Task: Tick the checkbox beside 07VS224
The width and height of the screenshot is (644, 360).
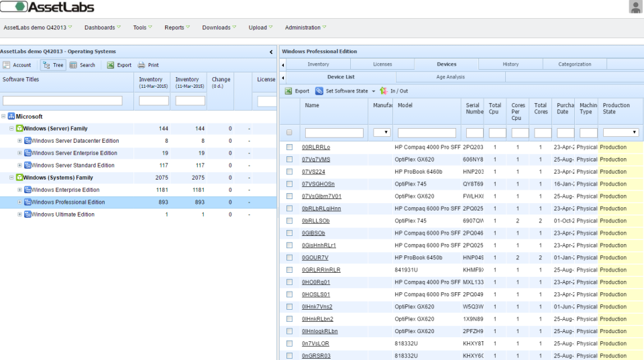Action: pos(290,172)
